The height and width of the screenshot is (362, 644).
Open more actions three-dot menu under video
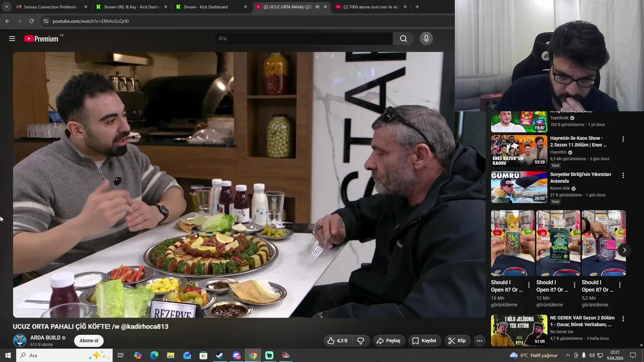tap(479, 340)
